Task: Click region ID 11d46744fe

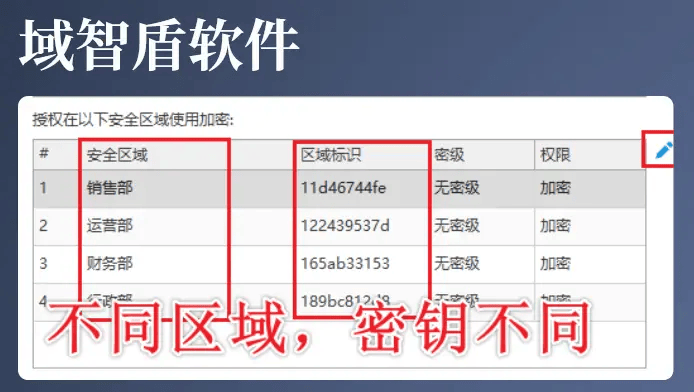Action: pyautogui.click(x=343, y=188)
